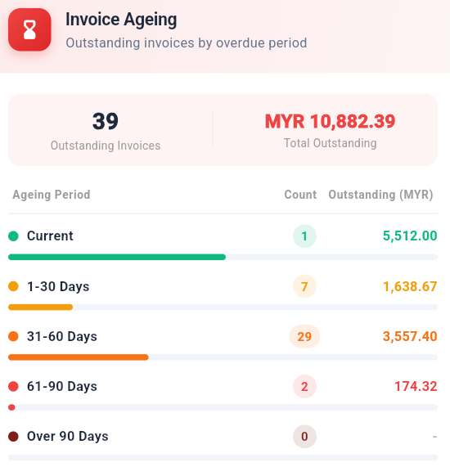Click the Outstanding Invoices label
The image size is (450, 476).
point(106,146)
